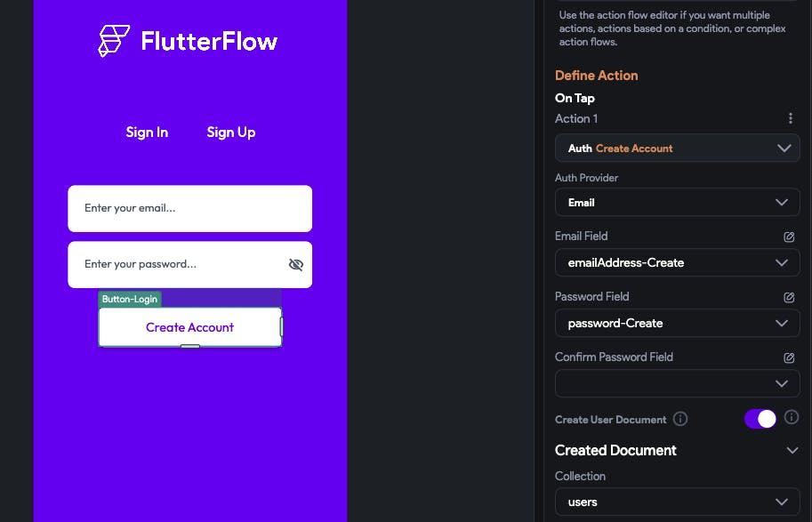Click the Define Action heading
Viewport: 812px width, 522px height.
click(597, 76)
